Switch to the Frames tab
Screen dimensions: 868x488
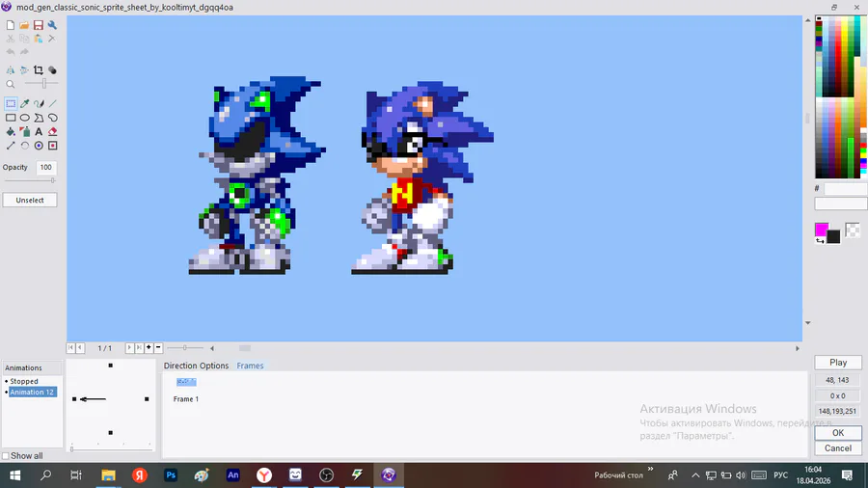click(x=250, y=366)
